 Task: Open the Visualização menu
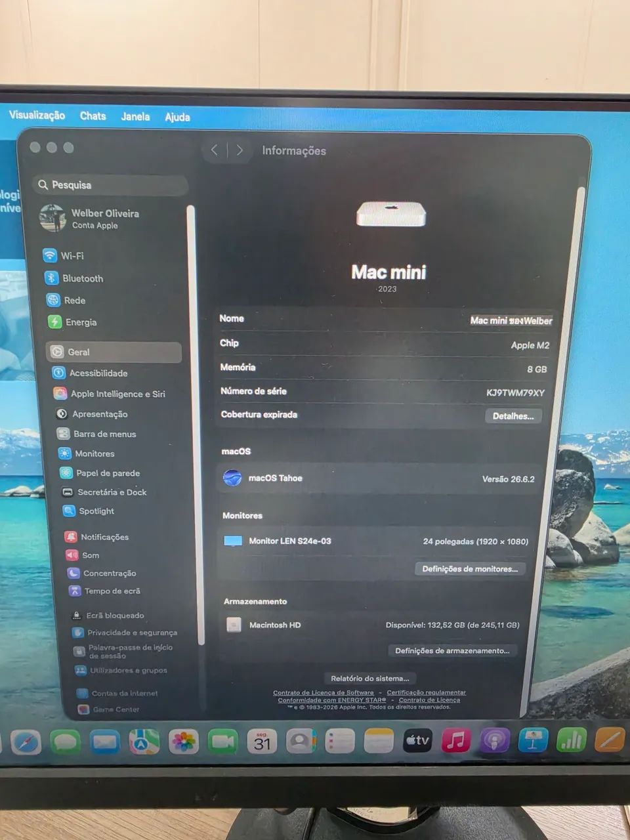pyautogui.click(x=37, y=115)
